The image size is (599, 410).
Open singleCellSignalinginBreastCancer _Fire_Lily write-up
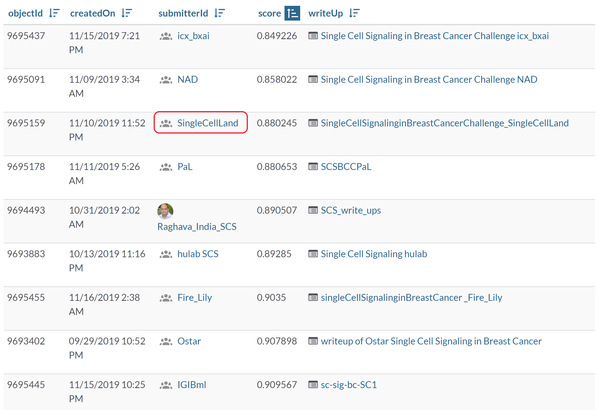click(411, 298)
